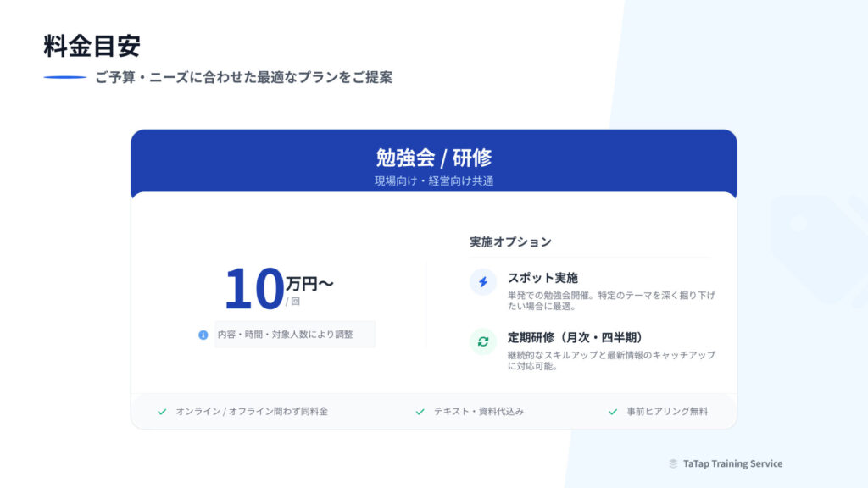Click the 実施オプション section heading
Viewport: 868px width, 488px height.
(x=510, y=241)
